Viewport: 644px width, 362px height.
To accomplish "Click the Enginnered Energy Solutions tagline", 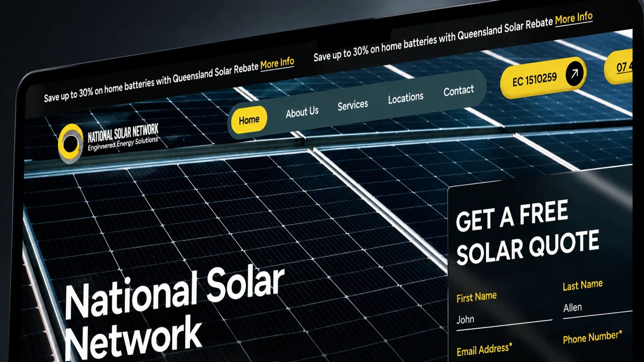I will pyautogui.click(x=123, y=144).
